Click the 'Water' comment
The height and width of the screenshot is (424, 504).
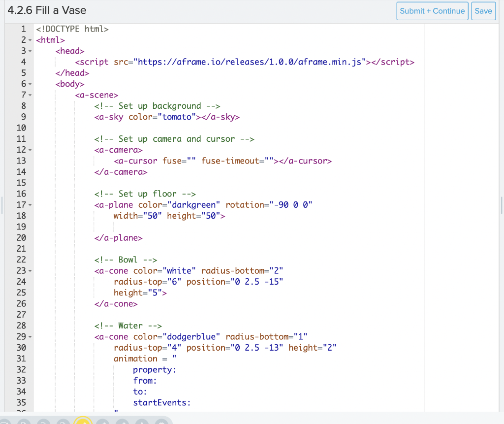pyautogui.click(x=128, y=326)
